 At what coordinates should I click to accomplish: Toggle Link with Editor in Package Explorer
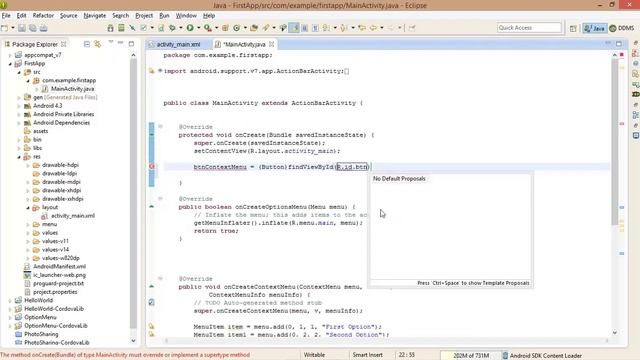pyautogui.click(x=98, y=44)
